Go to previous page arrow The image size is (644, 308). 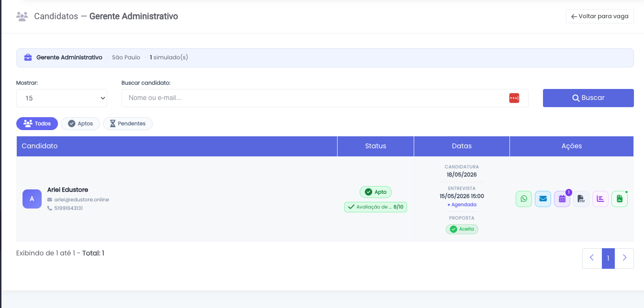(592, 258)
